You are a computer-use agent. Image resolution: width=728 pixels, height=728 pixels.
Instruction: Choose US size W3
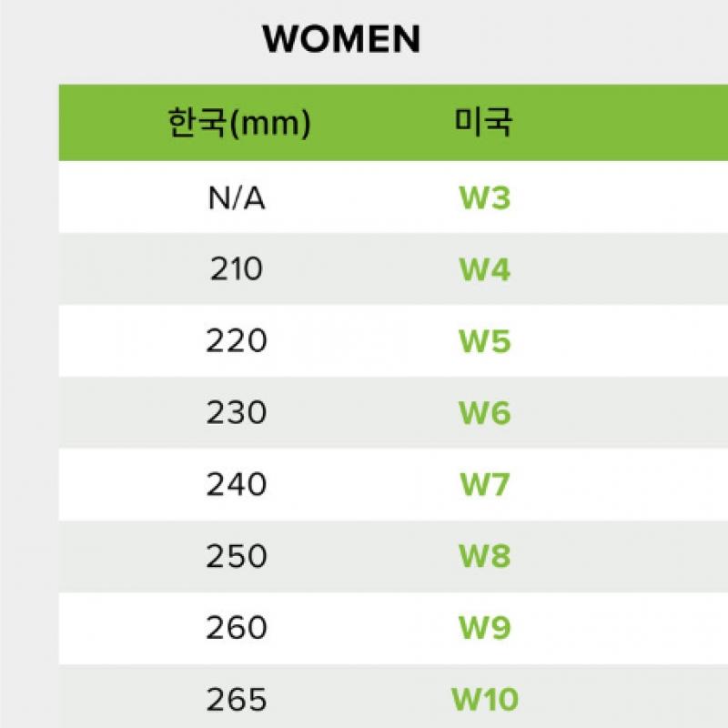click(484, 198)
